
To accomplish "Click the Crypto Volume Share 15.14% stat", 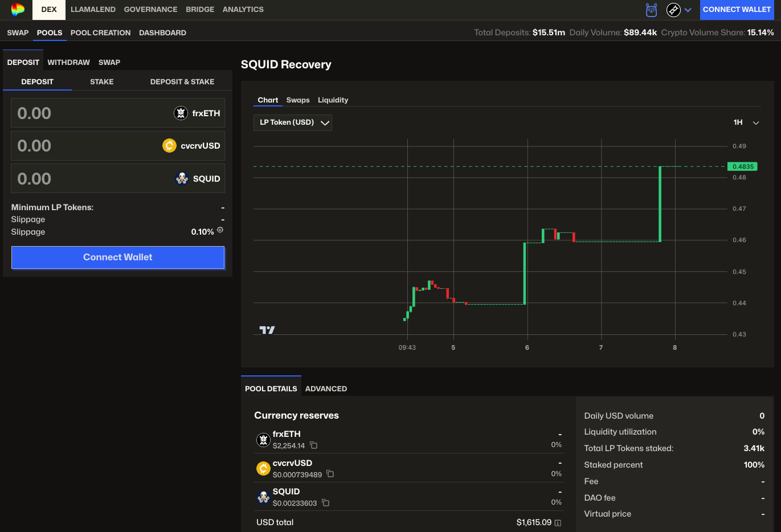I will (717, 32).
